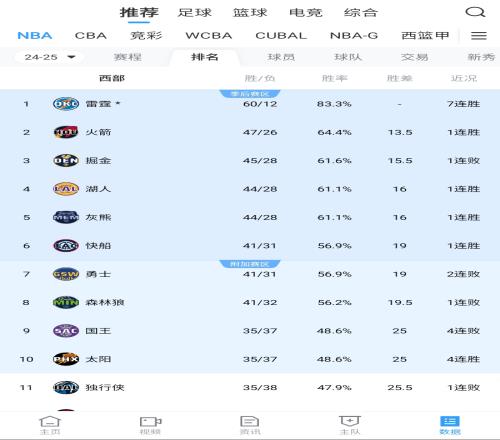500x440 pixels.
Task: Expand the 24-25 season dropdown
Action: pos(49,57)
